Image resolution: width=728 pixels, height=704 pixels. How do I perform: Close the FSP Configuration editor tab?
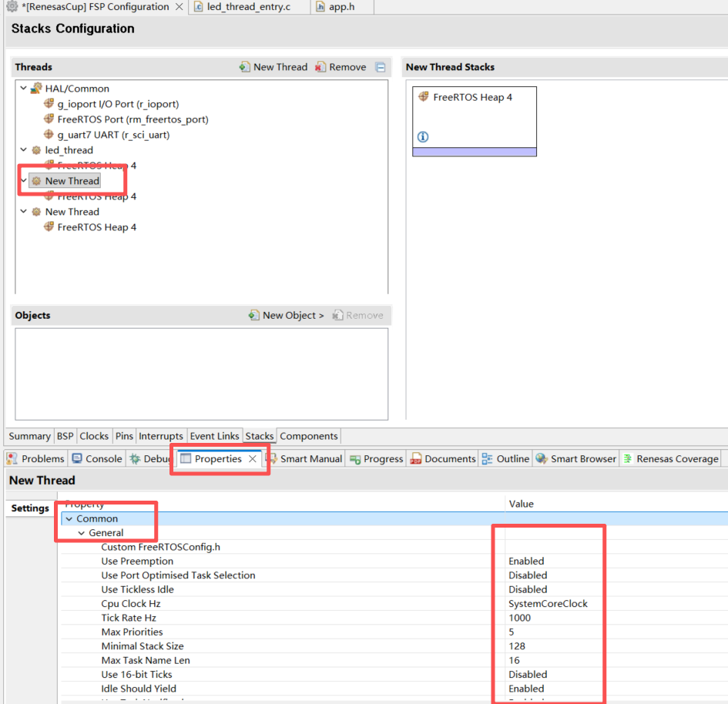(x=179, y=6)
